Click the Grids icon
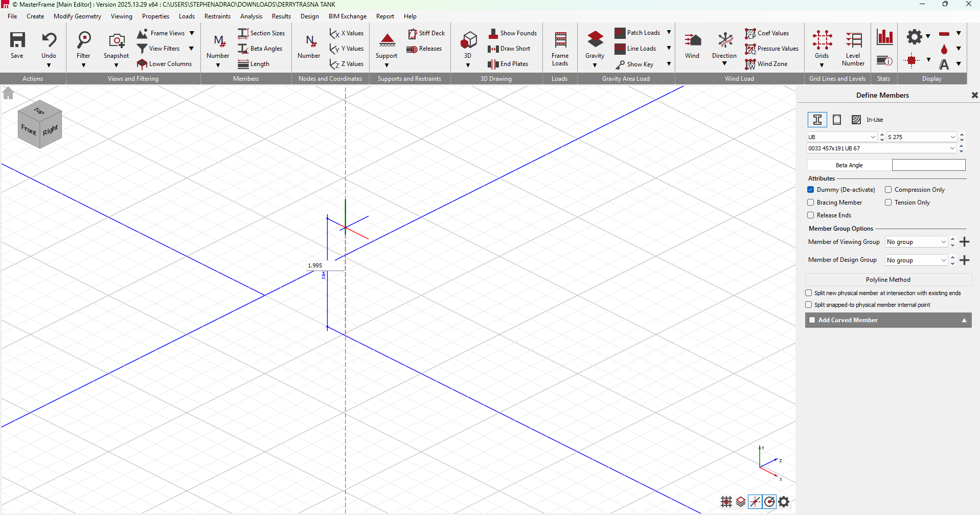This screenshot has width=980, height=515. (x=822, y=41)
